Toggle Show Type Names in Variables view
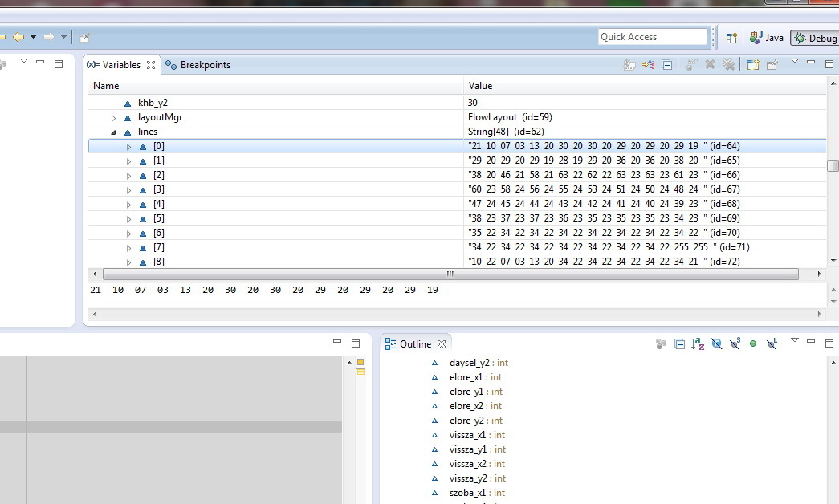Image resolution: width=839 pixels, height=504 pixels. 629,65
